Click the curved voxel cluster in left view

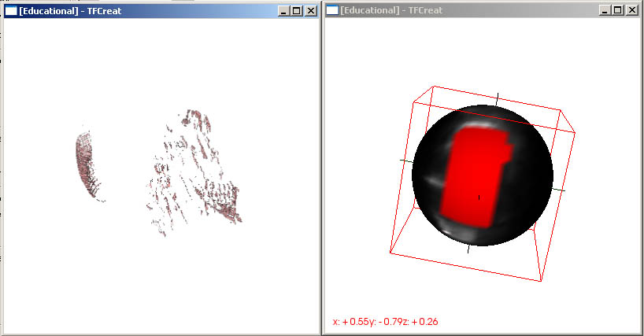(x=87, y=166)
